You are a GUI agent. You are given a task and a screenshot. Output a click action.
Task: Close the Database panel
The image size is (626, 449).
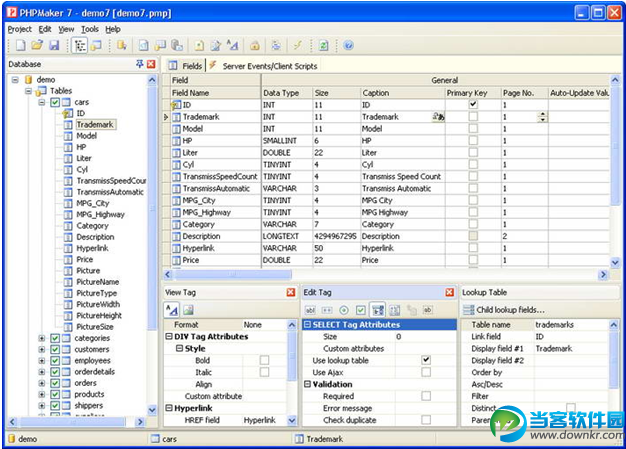151,64
